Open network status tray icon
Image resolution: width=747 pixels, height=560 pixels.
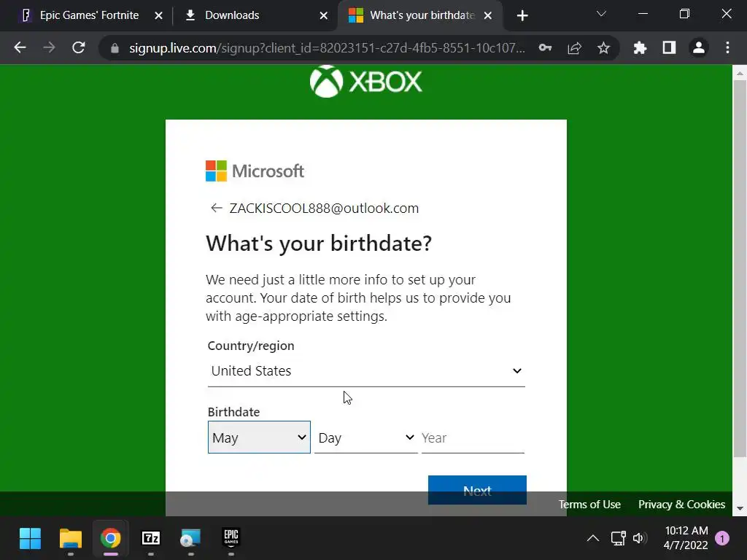pyautogui.click(x=619, y=539)
